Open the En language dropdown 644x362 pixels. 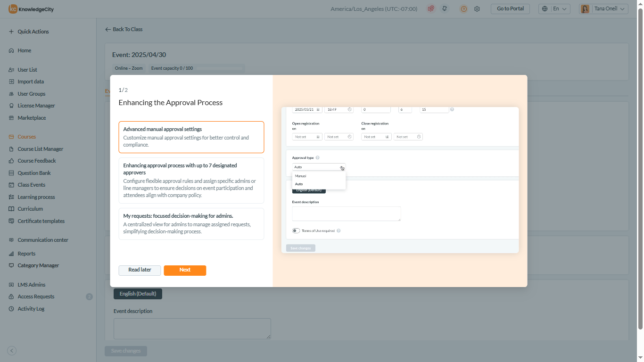pyautogui.click(x=555, y=9)
